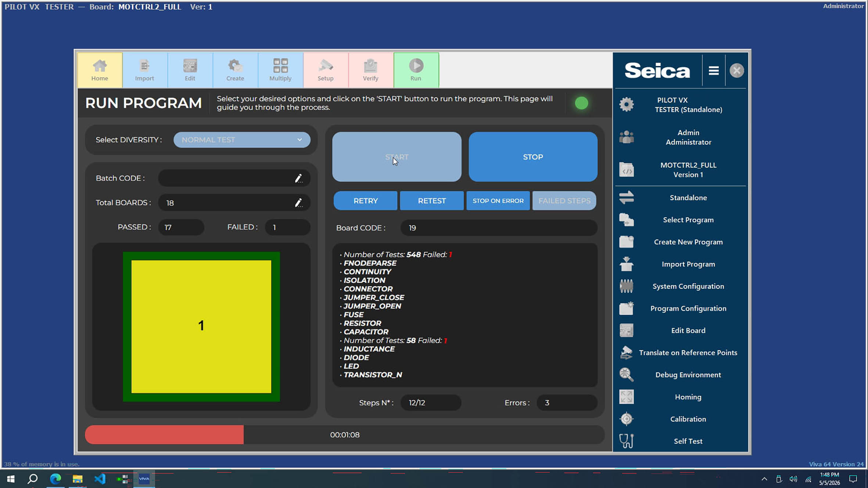The image size is (868, 488).
Task: Open the Verify tab
Action: [x=371, y=70]
